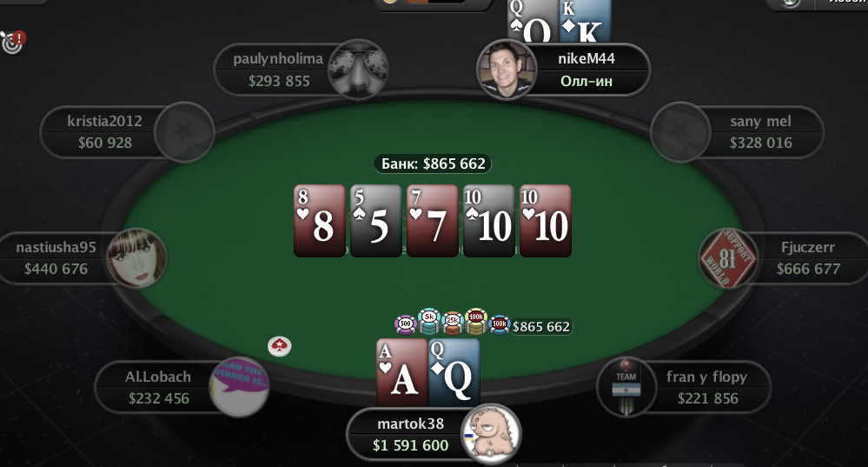Open Al.Lobach's speech bubble avatar
Viewport: 868px width, 467px height.
[239, 387]
